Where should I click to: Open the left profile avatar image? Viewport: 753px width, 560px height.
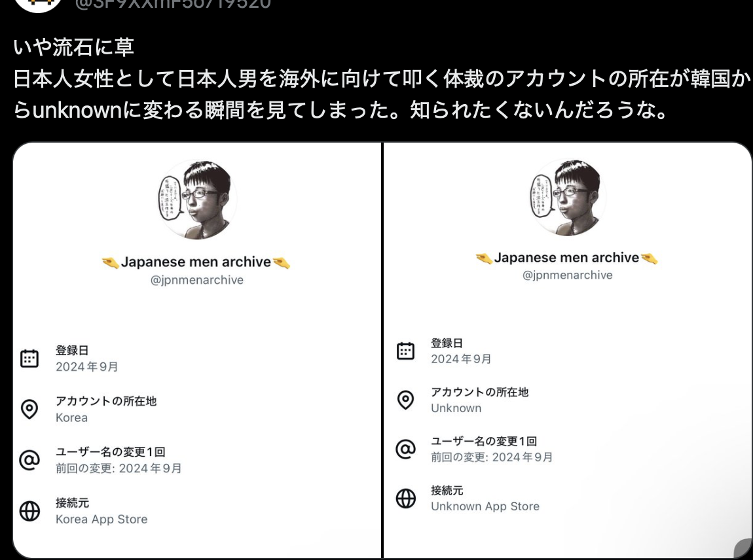197,200
